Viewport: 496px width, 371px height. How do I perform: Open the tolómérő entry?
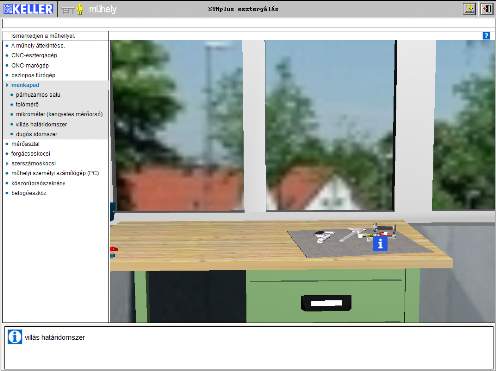27,104
